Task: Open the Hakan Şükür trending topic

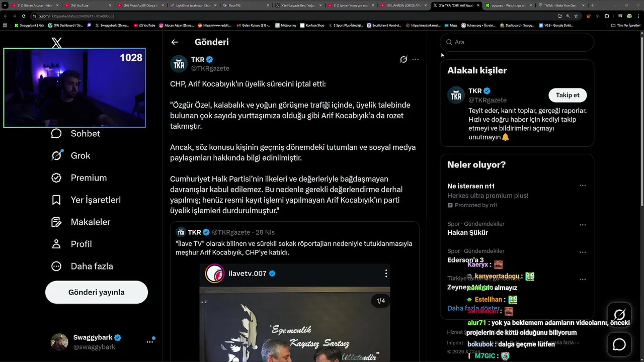Action: click(467, 233)
